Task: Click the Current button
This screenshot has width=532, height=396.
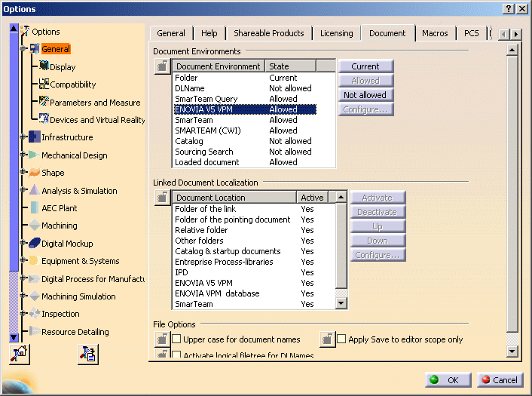Action: pos(365,66)
